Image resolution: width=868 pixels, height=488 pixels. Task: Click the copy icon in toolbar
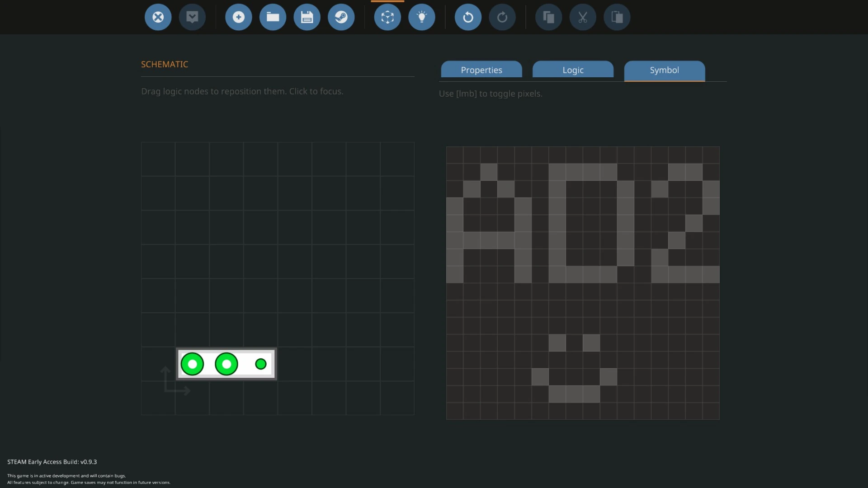[x=548, y=17]
